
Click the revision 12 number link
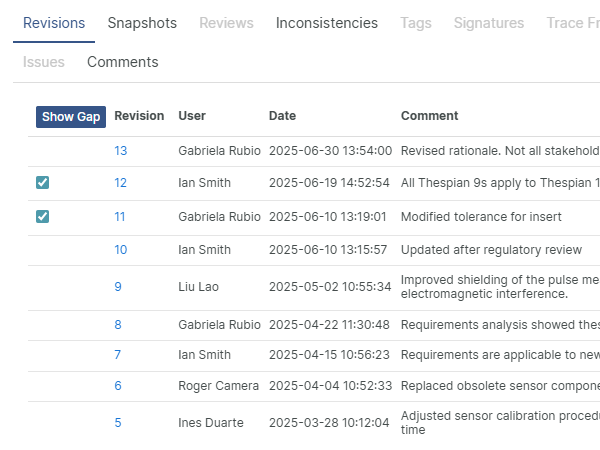tap(120, 183)
